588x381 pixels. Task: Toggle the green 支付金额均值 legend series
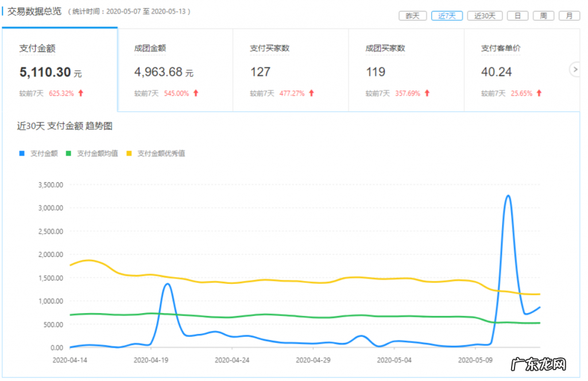[92, 153]
